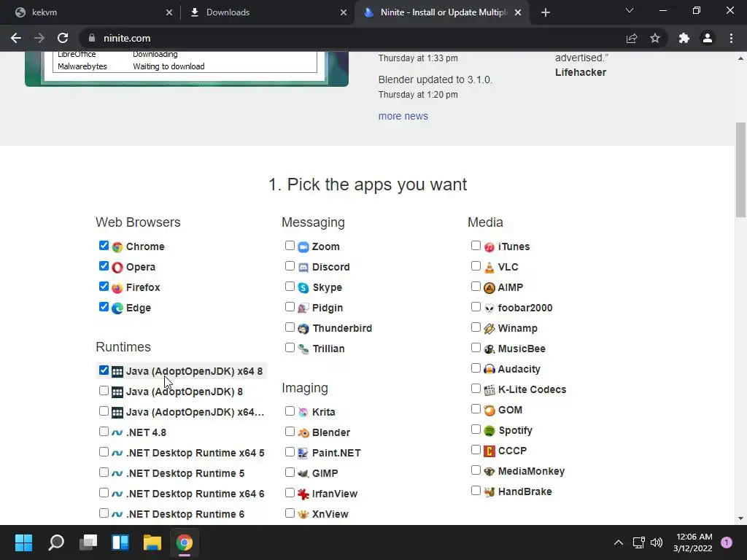
Task: Check the Winamp checkbox
Action: pyautogui.click(x=476, y=327)
